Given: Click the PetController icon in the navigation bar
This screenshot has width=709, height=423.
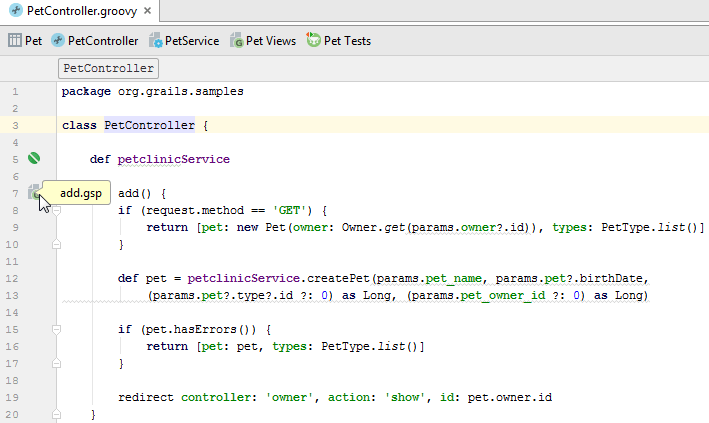Looking at the screenshot, I should 58,41.
